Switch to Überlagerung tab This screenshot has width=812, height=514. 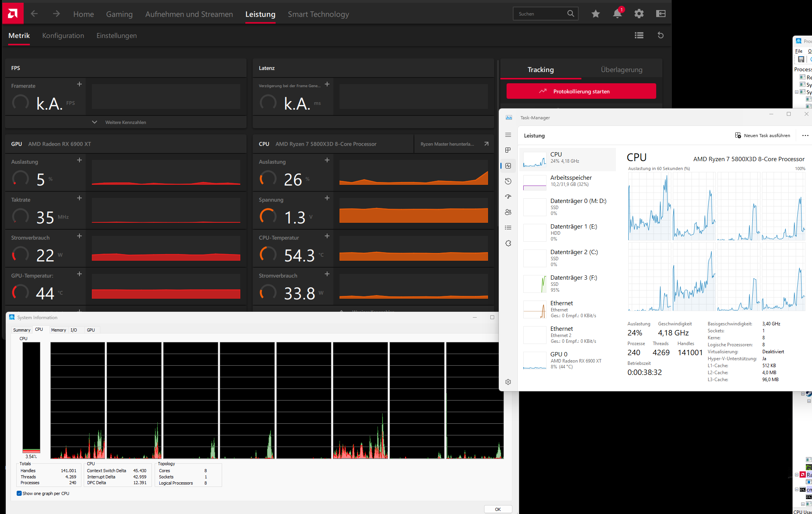point(621,70)
